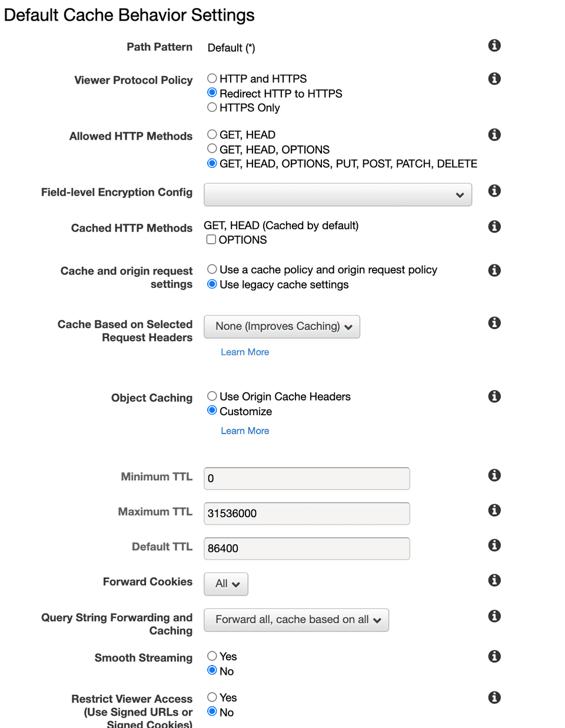Open Cache Based on Selected Headers dropdown

click(282, 327)
